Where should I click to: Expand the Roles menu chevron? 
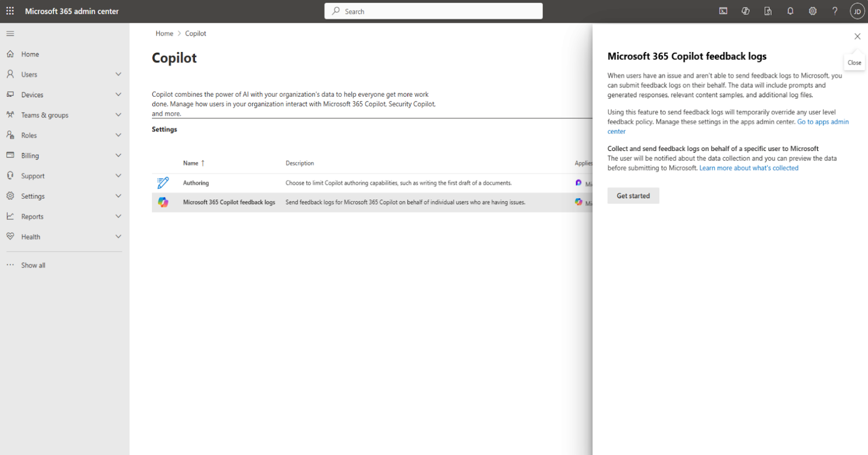pyautogui.click(x=118, y=135)
